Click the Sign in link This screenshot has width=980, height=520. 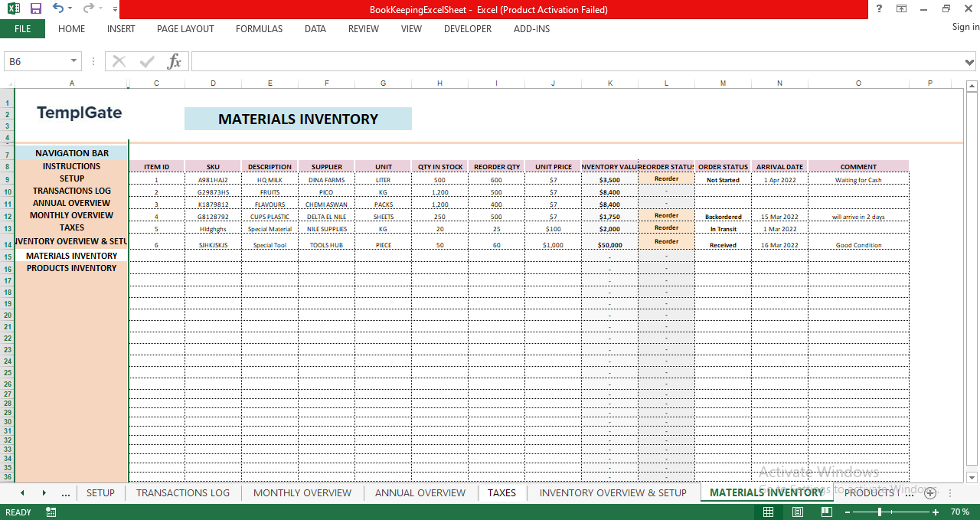point(965,27)
